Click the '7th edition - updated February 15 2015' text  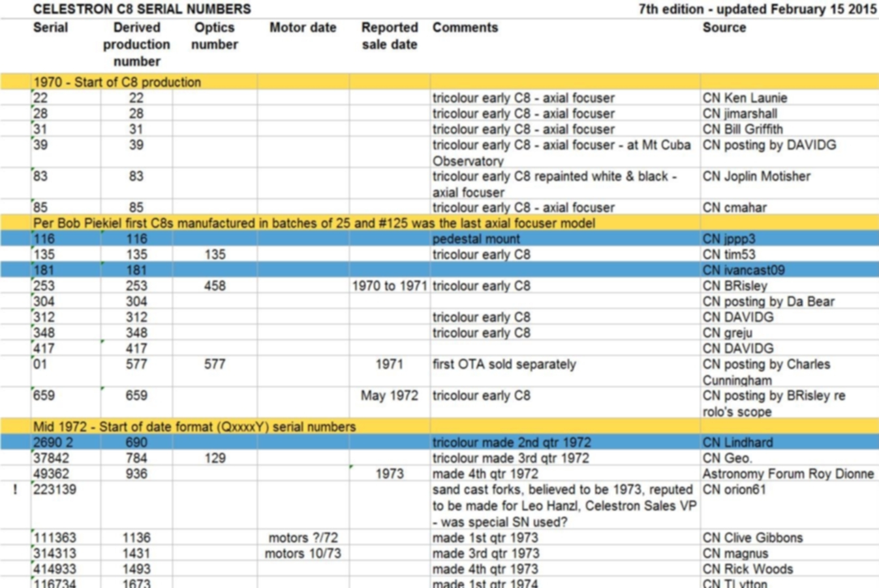click(757, 9)
